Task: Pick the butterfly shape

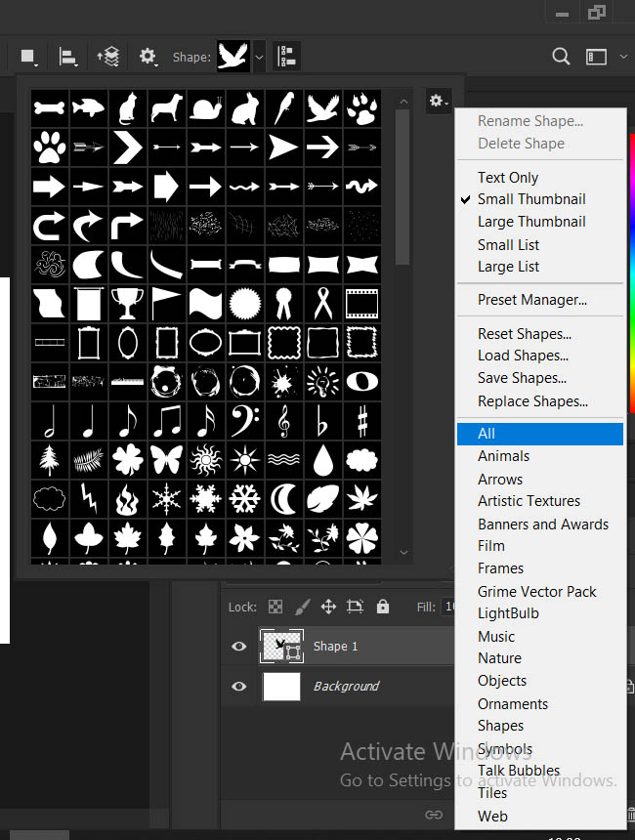Action: 167,460
